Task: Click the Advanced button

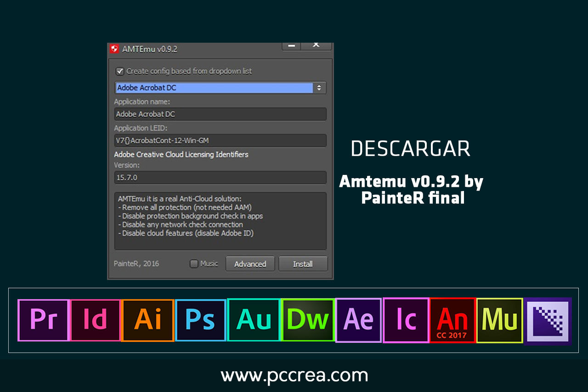Action: pyautogui.click(x=250, y=264)
